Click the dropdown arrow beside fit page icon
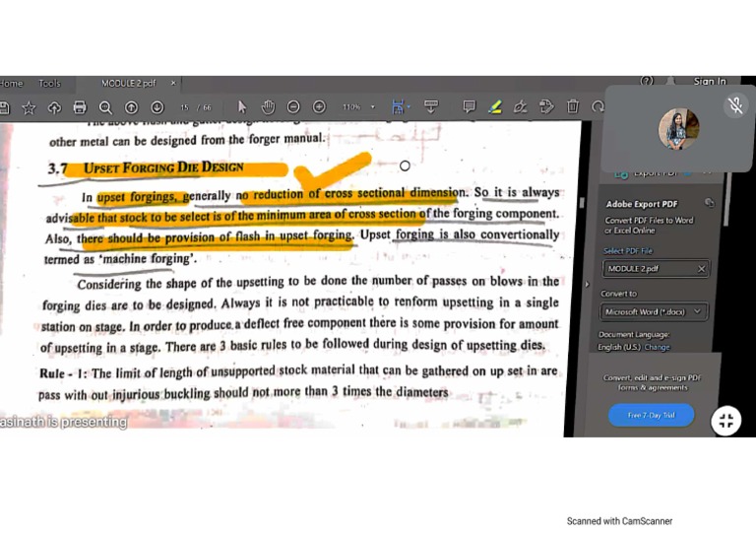The image size is (756, 535). coord(409,106)
